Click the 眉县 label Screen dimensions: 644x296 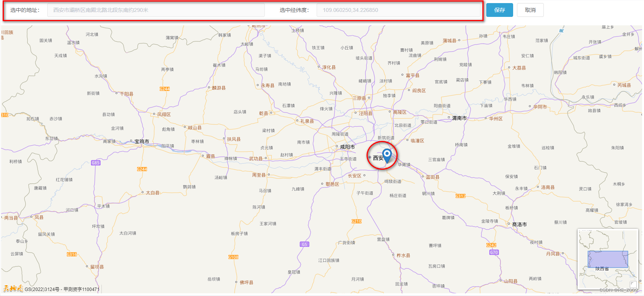coord(211,157)
